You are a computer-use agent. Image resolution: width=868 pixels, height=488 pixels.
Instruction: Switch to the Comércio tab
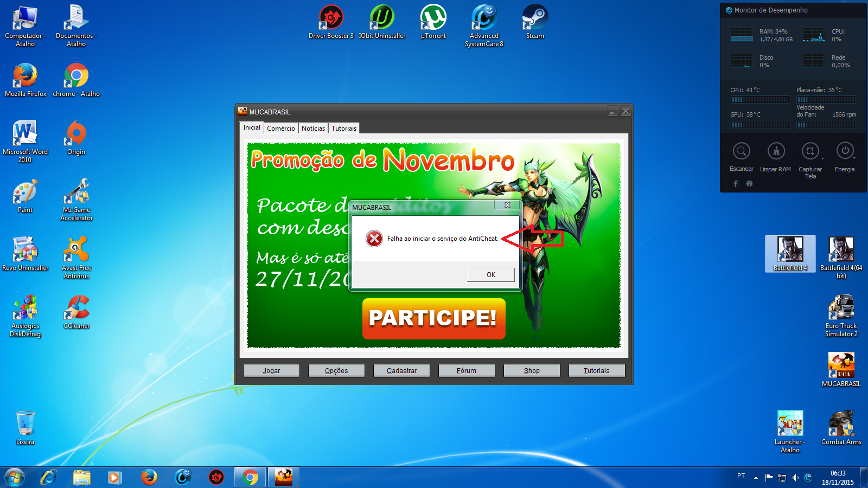[281, 129]
